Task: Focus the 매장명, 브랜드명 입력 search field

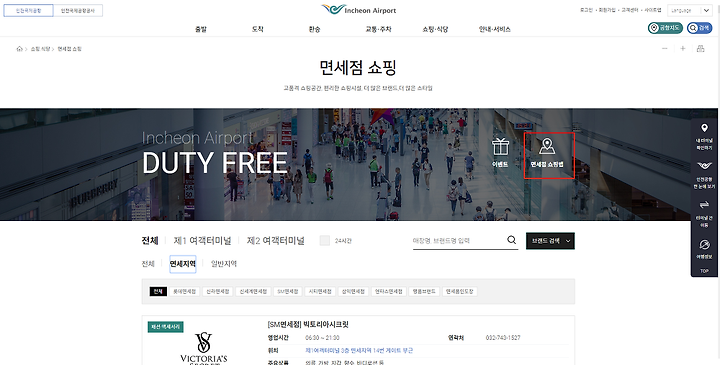Action: pyautogui.click(x=459, y=241)
